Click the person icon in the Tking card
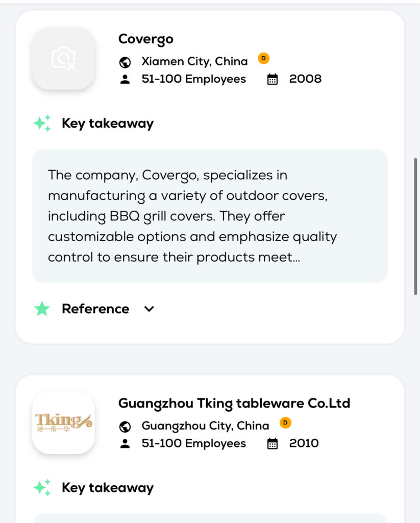420x523 pixels. (125, 443)
